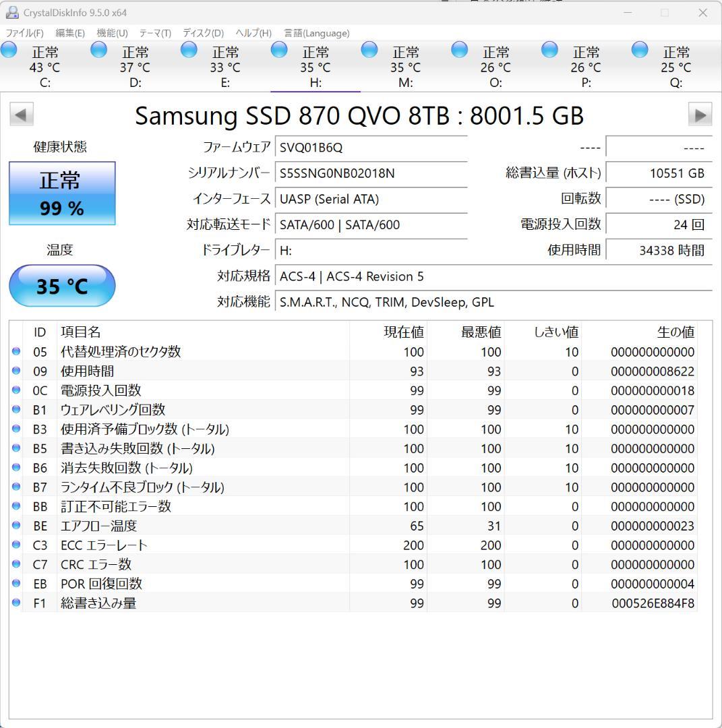Click the previous-drive arrow button

point(22,113)
